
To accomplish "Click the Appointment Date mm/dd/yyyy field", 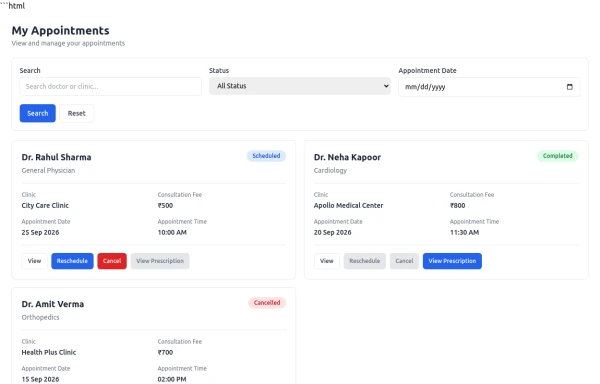I will [x=489, y=87].
